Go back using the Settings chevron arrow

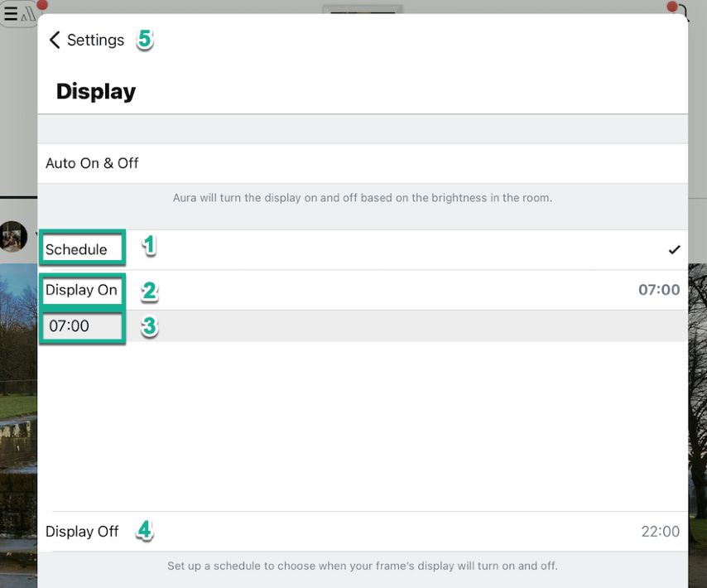pos(55,40)
